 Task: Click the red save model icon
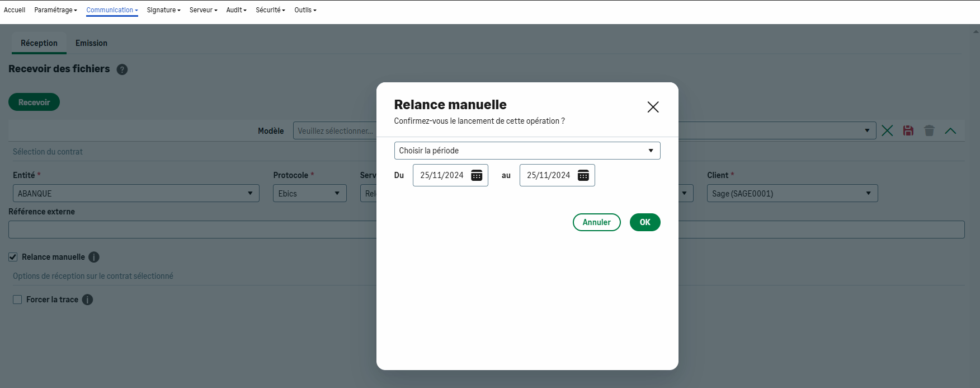908,130
